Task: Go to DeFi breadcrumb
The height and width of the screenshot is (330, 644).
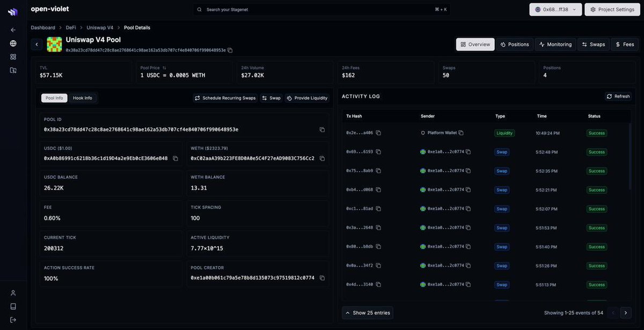Action: [x=71, y=27]
